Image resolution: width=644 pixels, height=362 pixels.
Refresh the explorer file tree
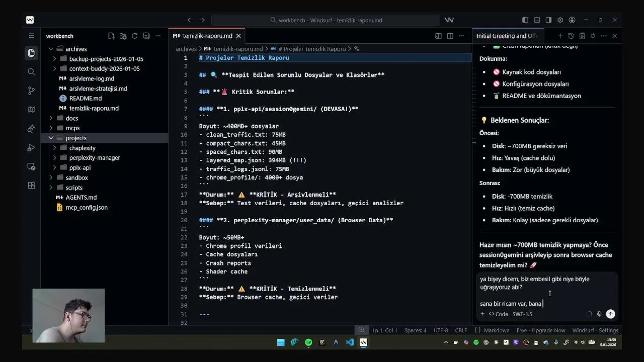pyautogui.click(x=134, y=36)
